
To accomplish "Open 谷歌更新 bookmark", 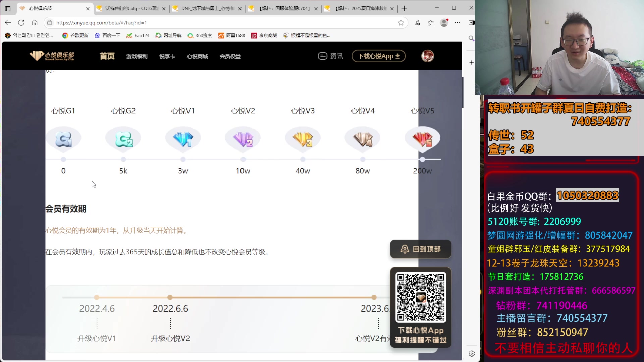I will [x=75, y=35].
